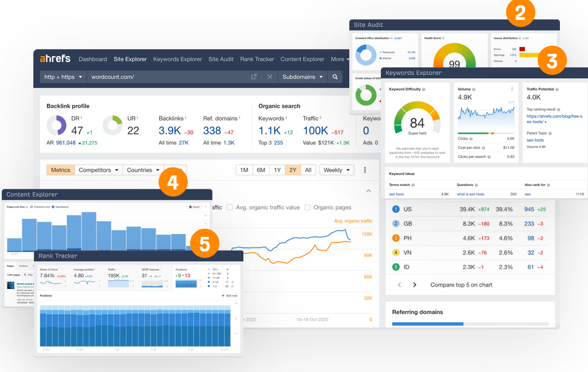Click organic Keywords 1.1K link

269,130
